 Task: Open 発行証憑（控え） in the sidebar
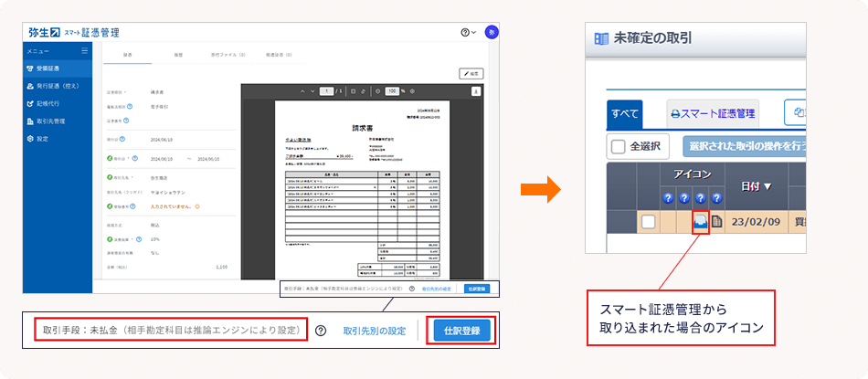click(x=57, y=87)
